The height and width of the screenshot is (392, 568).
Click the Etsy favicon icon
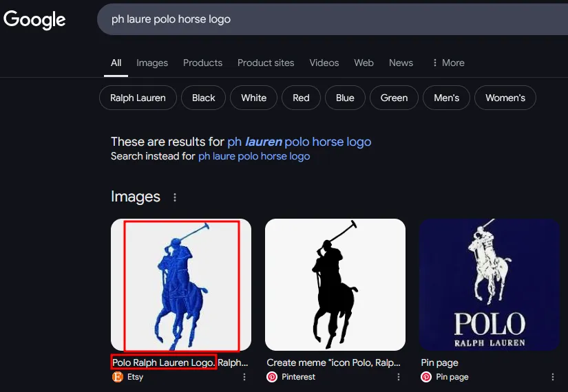[x=117, y=377]
